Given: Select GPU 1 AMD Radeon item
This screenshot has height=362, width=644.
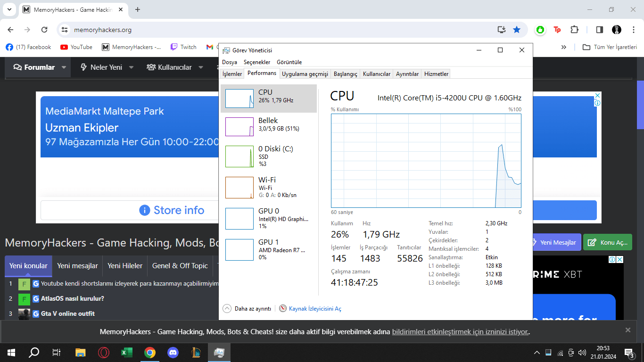Looking at the screenshot, I should [269, 249].
